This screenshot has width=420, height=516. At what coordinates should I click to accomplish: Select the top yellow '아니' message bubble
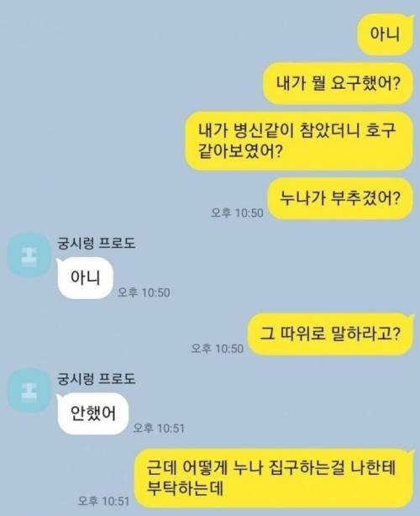385,34
